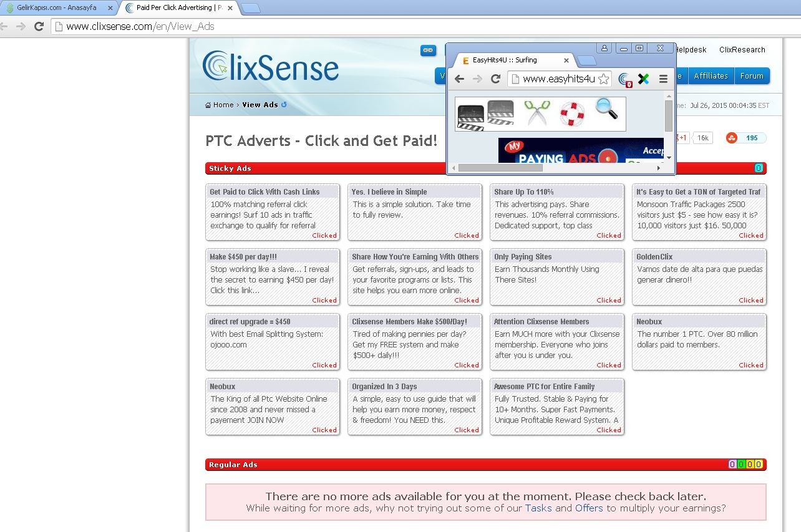The height and width of the screenshot is (532, 801).
Task: Open the Neobux King of all Ptc ad
Action: tap(272, 407)
